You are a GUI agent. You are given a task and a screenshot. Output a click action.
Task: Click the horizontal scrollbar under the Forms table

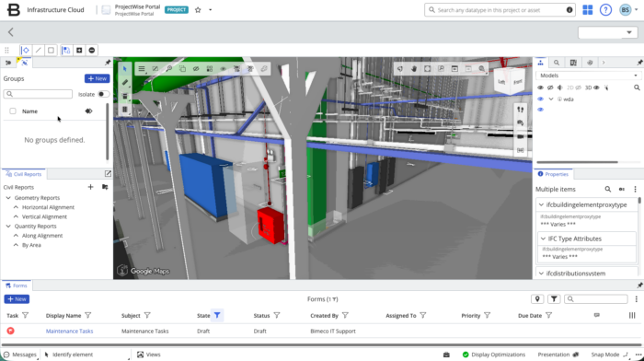(322, 344)
